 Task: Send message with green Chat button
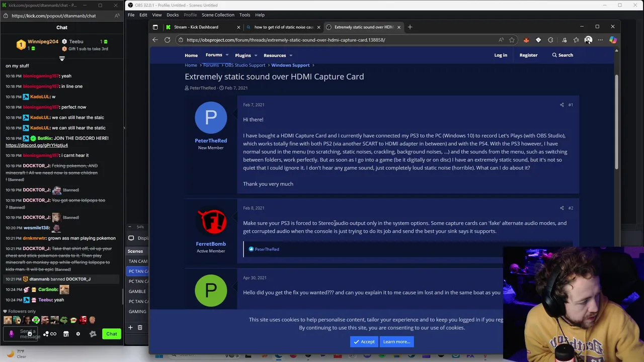(111, 334)
